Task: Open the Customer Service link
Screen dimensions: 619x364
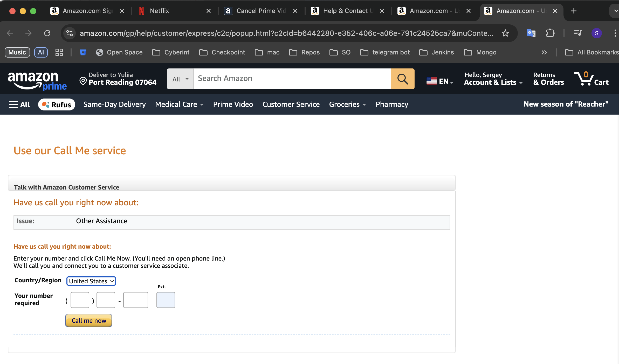Action: [291, 104]
